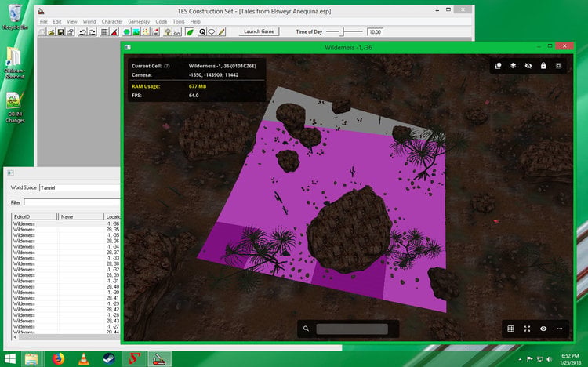The image size is (588, 367).
Task: Click the square dropdown icon beside the padlock
Action: point(558,66)
